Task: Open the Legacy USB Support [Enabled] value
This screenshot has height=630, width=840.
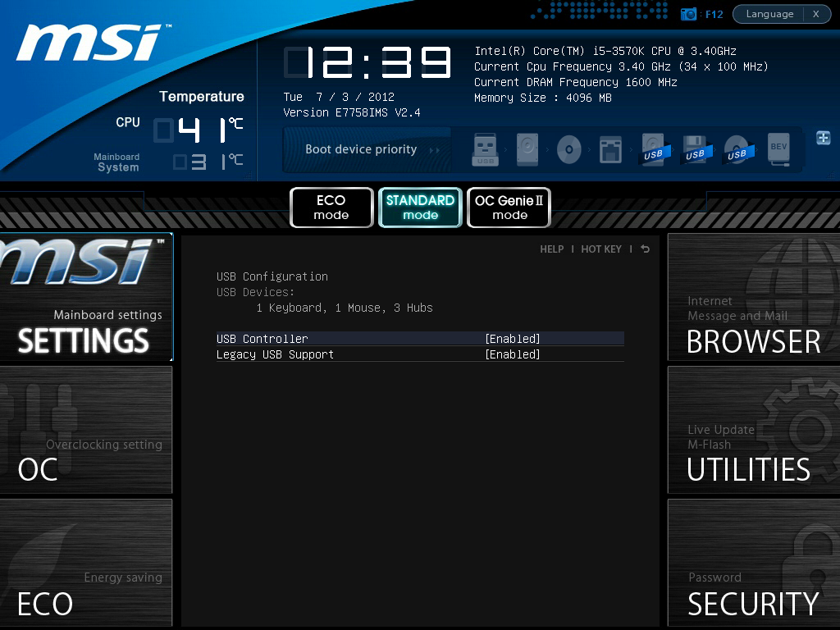Action: point(513,354)
